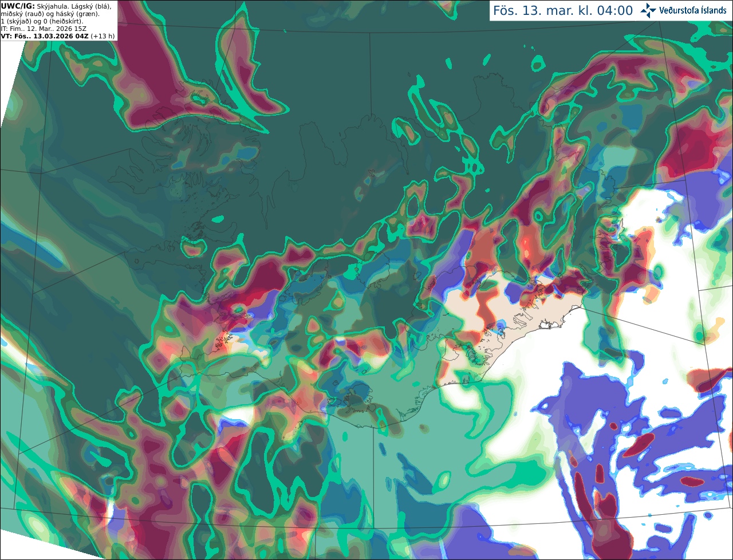Click the "(+13 h)" forecast offset text
The height and width of the screenshot is (560, 733).
point(103,36)
